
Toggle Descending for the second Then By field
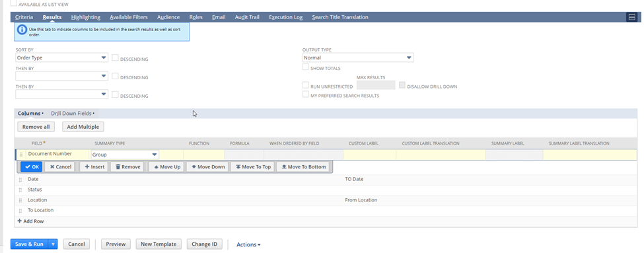(116, 94)
